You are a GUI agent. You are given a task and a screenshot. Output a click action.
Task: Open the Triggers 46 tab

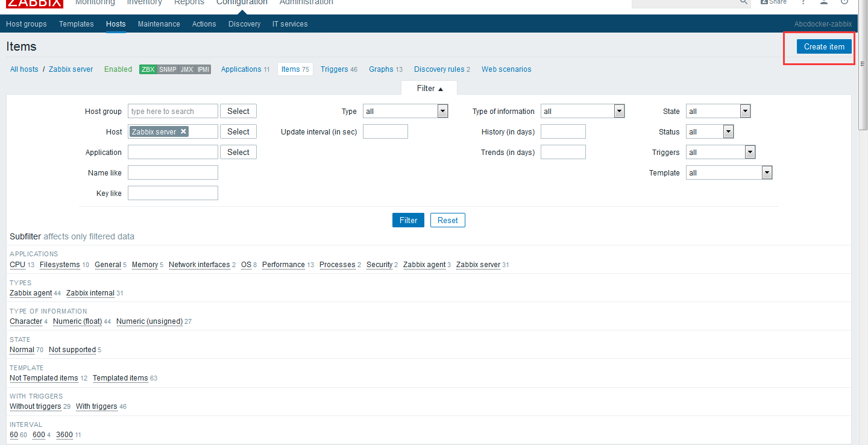(339, 69)
